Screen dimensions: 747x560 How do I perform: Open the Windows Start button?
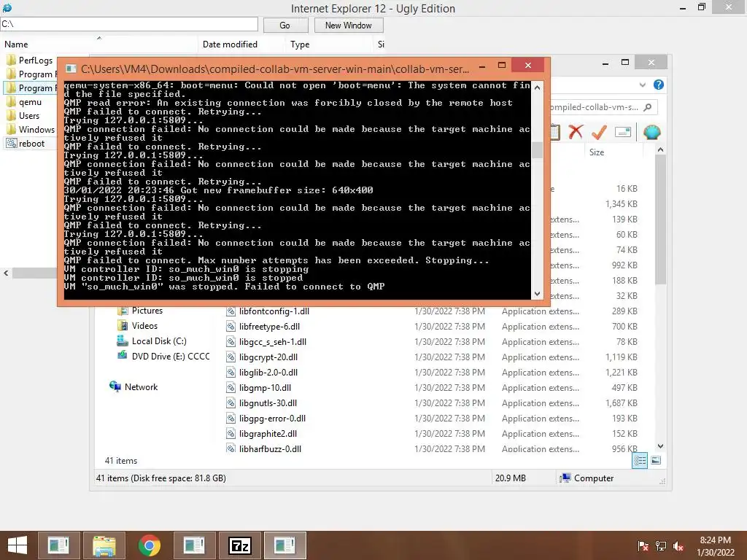[18, 545]
